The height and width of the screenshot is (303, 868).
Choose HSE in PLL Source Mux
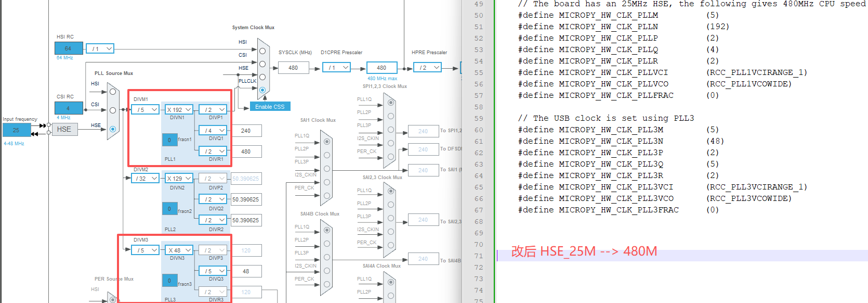point(112,129)
